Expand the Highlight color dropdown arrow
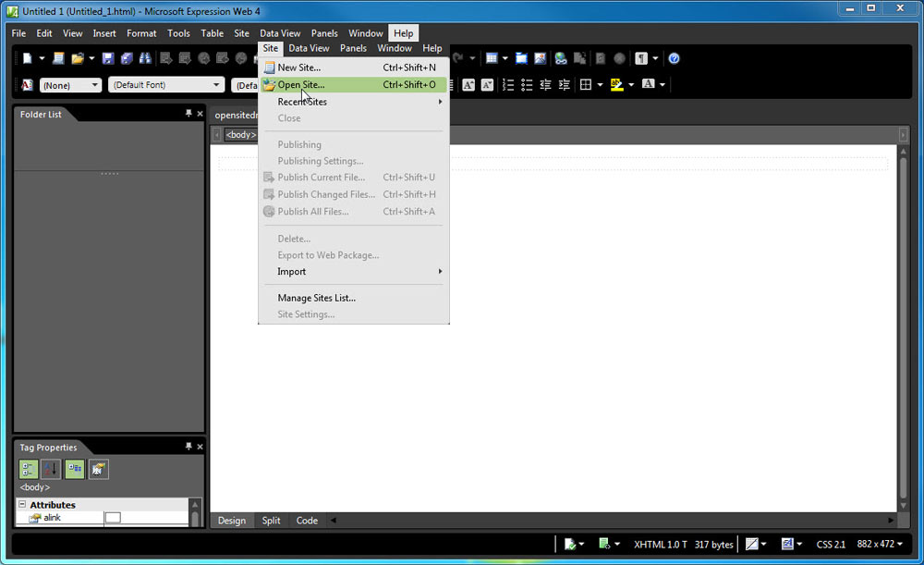Image resolution: width=924 pixels, height=565 pixels. [631, 85]
